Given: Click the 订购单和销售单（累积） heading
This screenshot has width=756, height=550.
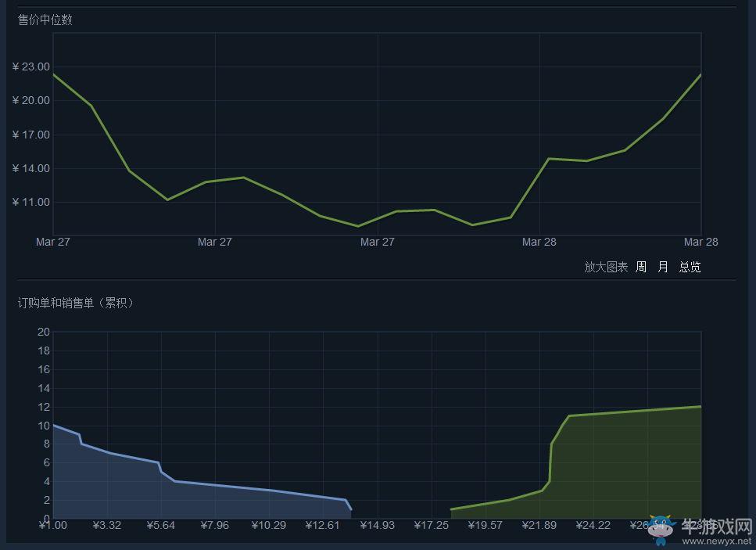Looking at the screenshot, I should pyautogui.click(x=76, y=303).
